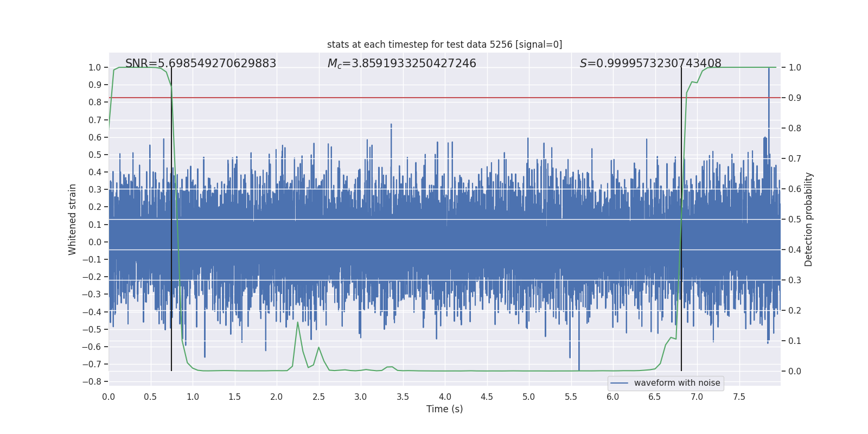
Task: Click the plot title mentioning test data 5256
Action: tap(444, 44)
